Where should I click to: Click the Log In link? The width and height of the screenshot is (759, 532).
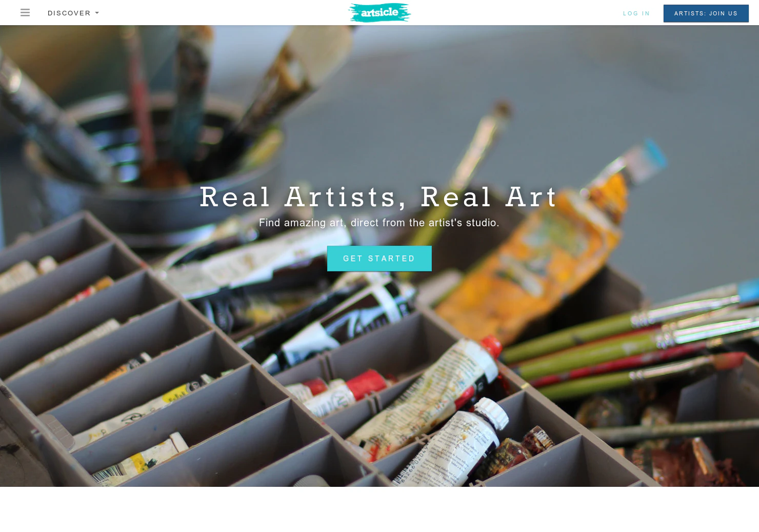point(636,13)
